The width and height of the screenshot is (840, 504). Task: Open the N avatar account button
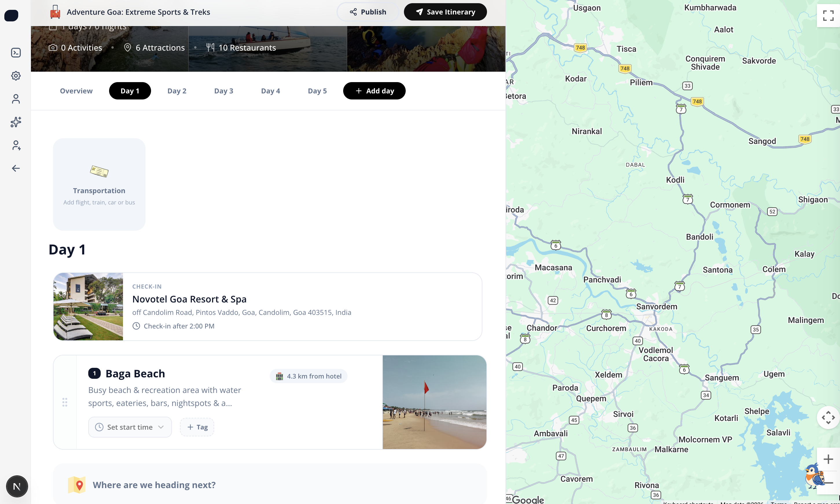(x=17, y=486)
